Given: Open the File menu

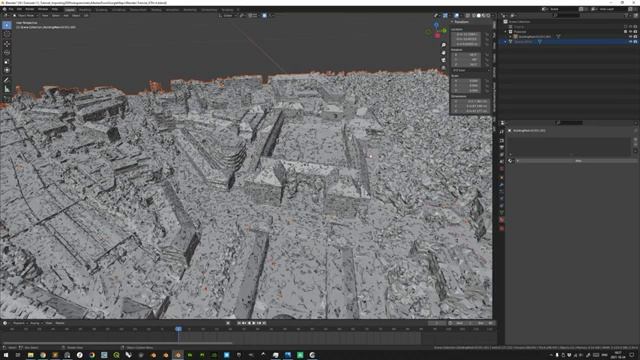Looking at the screenshot, I should click(x=11, y=9).
